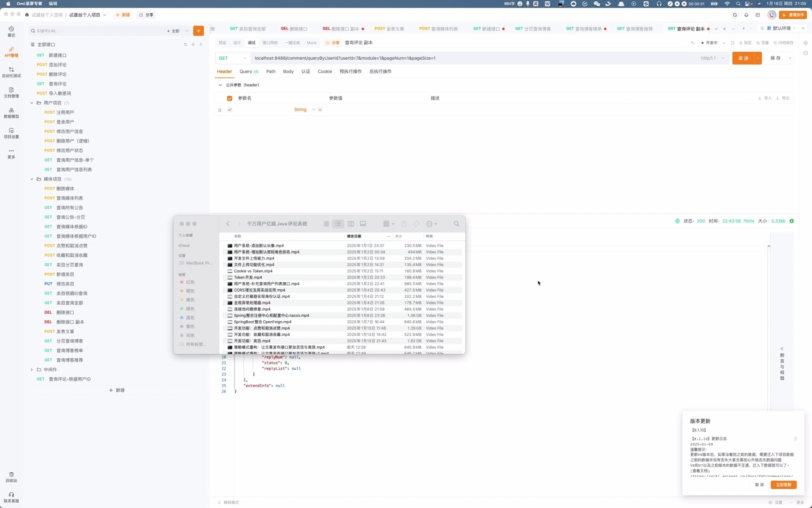
Task: Open 项目设置 in the sidebar
Action: pyautogui.click(x=11, y=133)
